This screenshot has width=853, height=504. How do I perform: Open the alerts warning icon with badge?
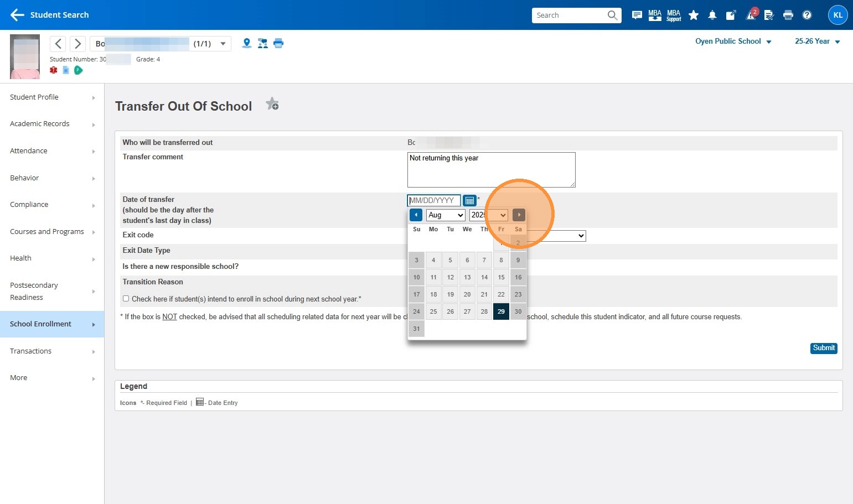tap(751, 15)
